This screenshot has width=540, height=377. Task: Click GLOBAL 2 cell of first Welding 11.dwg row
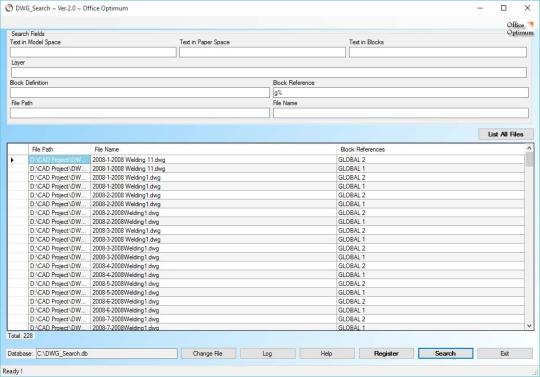430,160
